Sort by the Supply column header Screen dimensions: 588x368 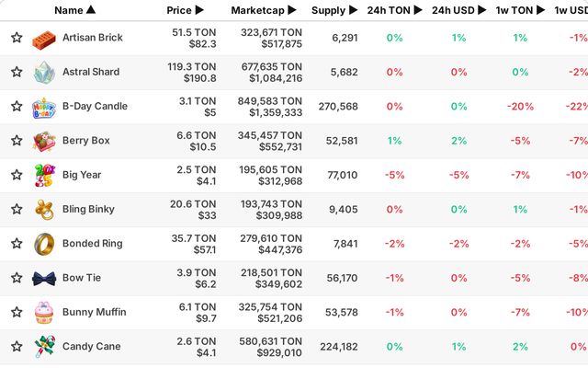334,10
